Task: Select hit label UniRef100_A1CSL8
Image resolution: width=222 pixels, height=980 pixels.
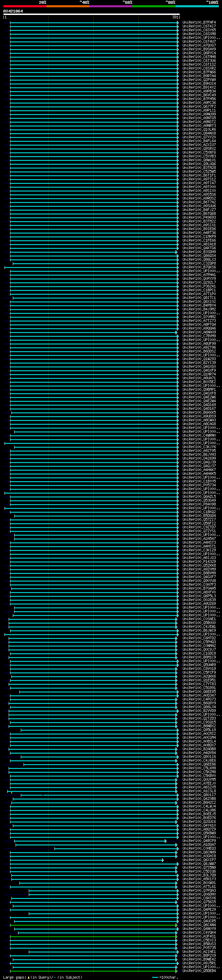Action: (x=199, y=791)
